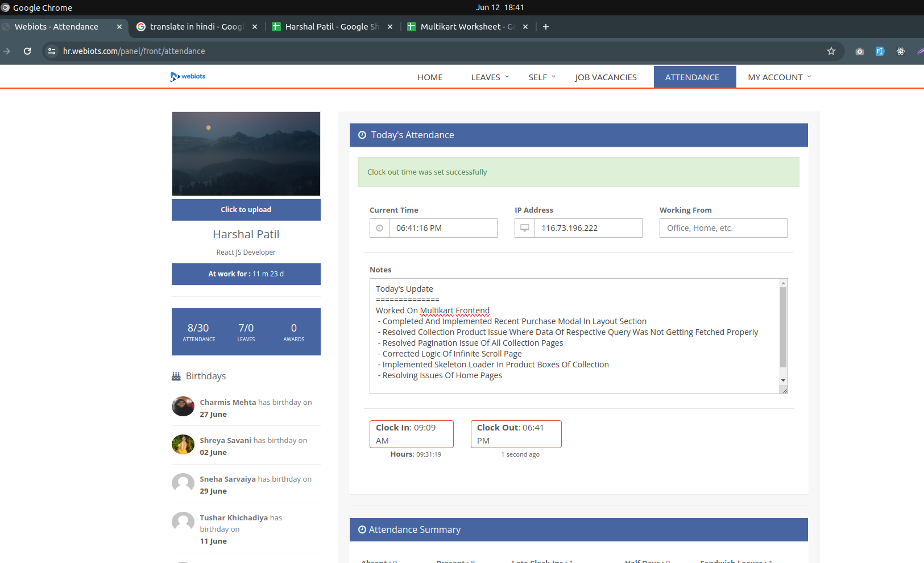Viewport: 924px width, 563px height.
Task: Switch to the Harshal Patil Google Sheets tab
Action: [332, 27]
